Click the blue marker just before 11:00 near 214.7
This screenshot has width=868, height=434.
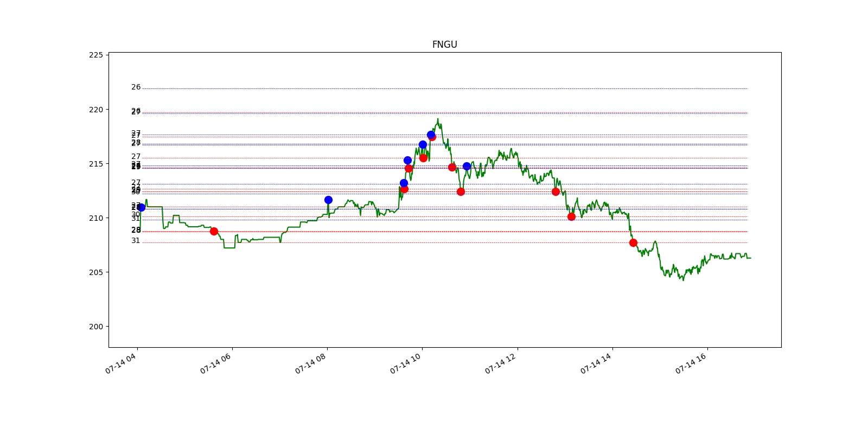point(467,166)
